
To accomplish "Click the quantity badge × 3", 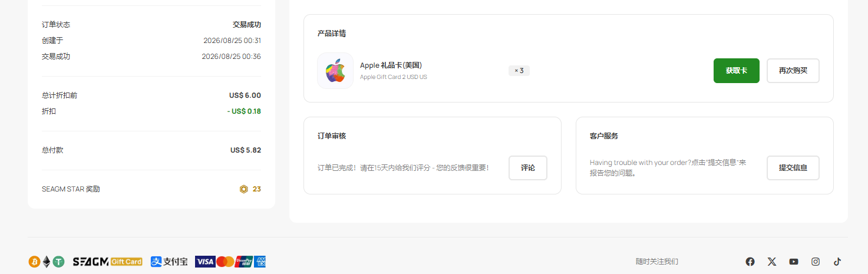I will click(519, 71).
